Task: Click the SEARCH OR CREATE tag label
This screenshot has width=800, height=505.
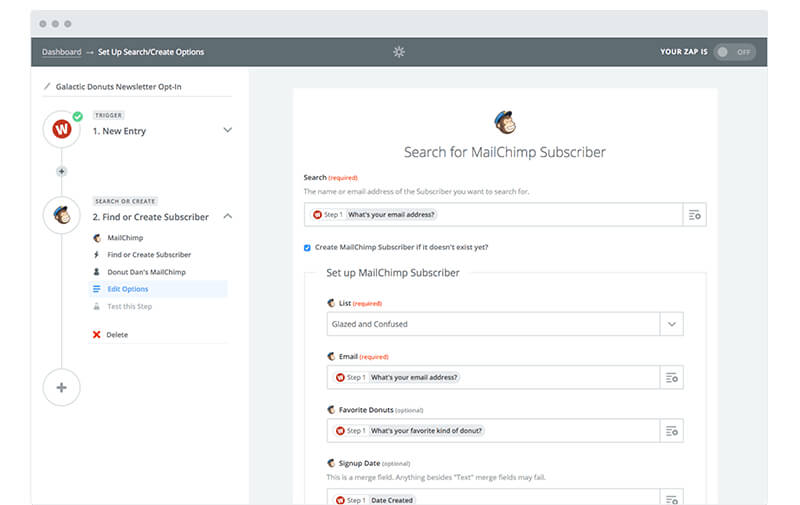Action: coord(125,201)
